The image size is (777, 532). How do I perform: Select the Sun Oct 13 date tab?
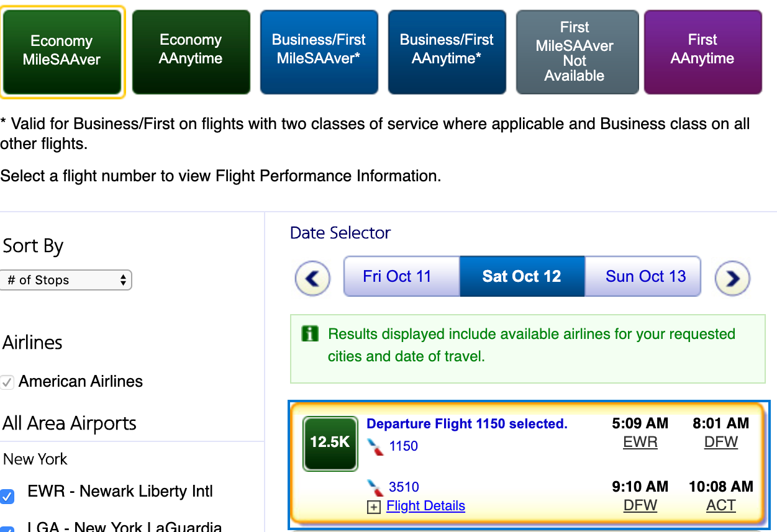click(645, 277)
